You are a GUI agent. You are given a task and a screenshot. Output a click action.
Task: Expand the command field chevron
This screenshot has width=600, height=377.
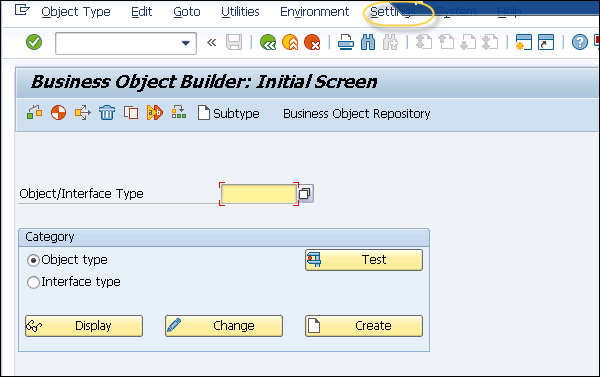pyautogui.click(x=211, y=42)
